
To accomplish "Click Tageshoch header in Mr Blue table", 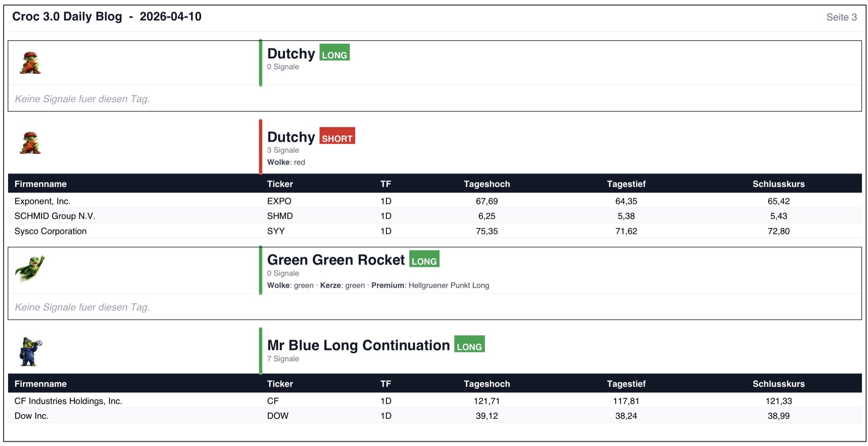I will (487, 384).
